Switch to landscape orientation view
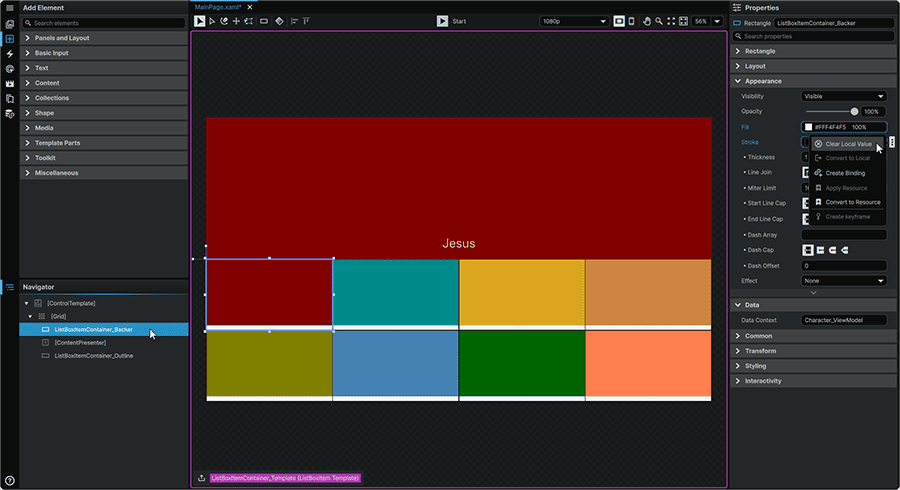 pyautogui.click(x=619, y=21)
